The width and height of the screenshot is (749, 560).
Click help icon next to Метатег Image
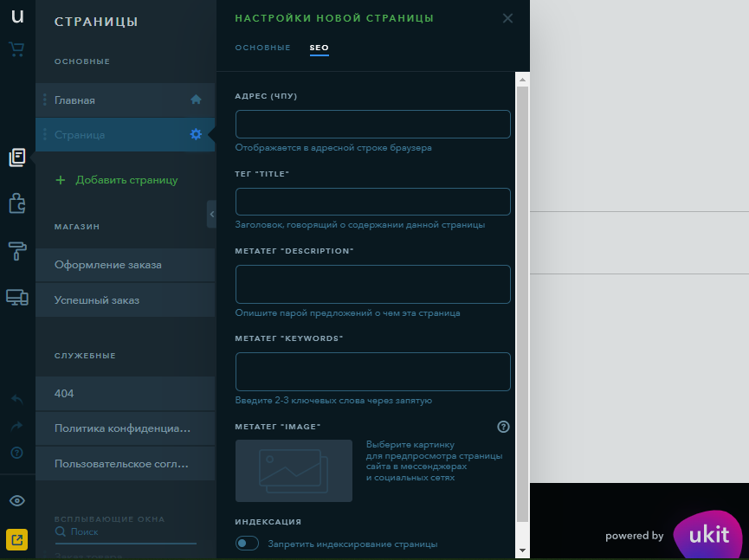point(503,427)
